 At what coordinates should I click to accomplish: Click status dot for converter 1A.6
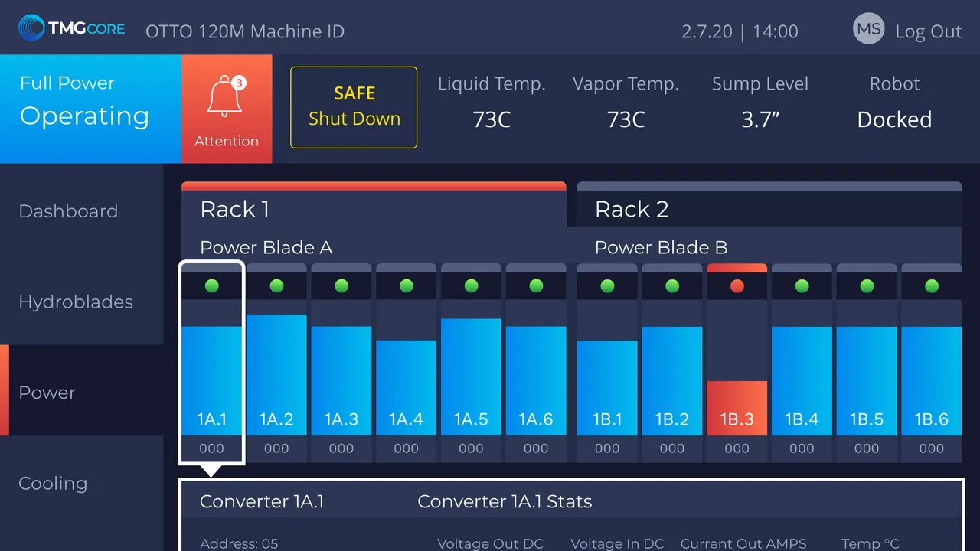(536, 285)
